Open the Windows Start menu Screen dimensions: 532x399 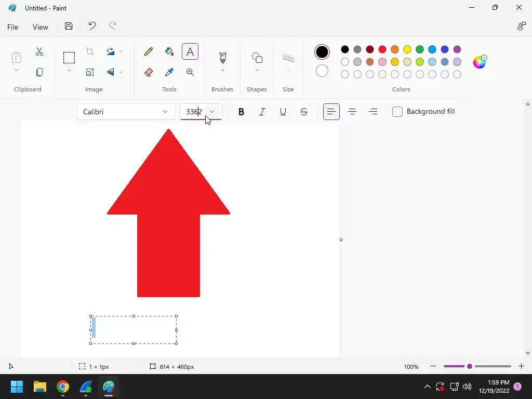17,387
